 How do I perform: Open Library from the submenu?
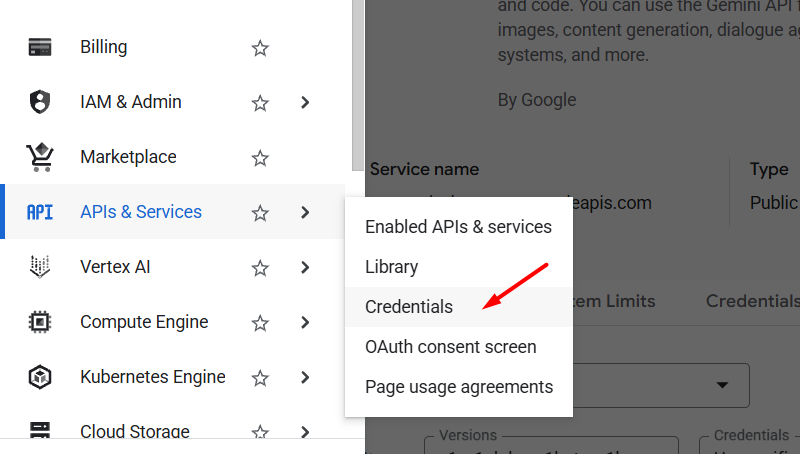click(459, 267)
